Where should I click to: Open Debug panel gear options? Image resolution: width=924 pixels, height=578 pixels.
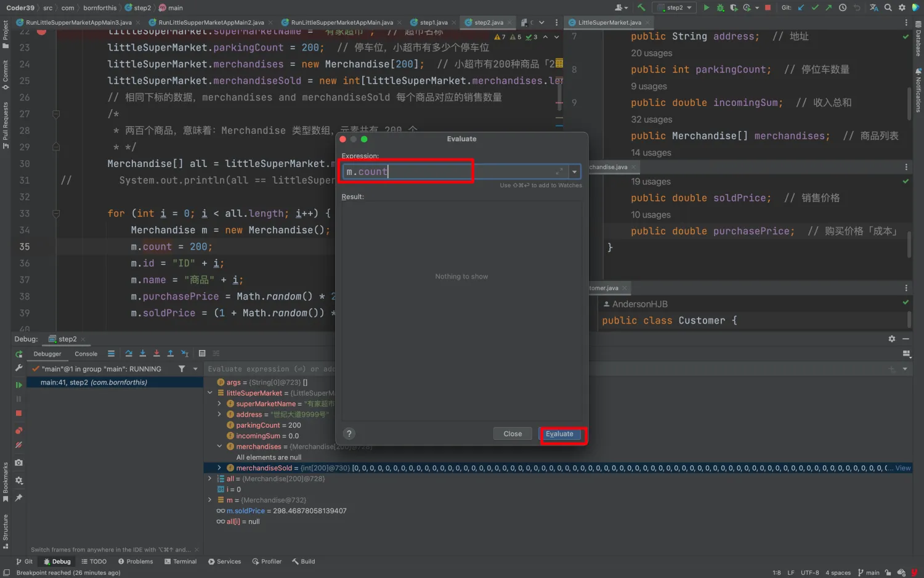891,339
